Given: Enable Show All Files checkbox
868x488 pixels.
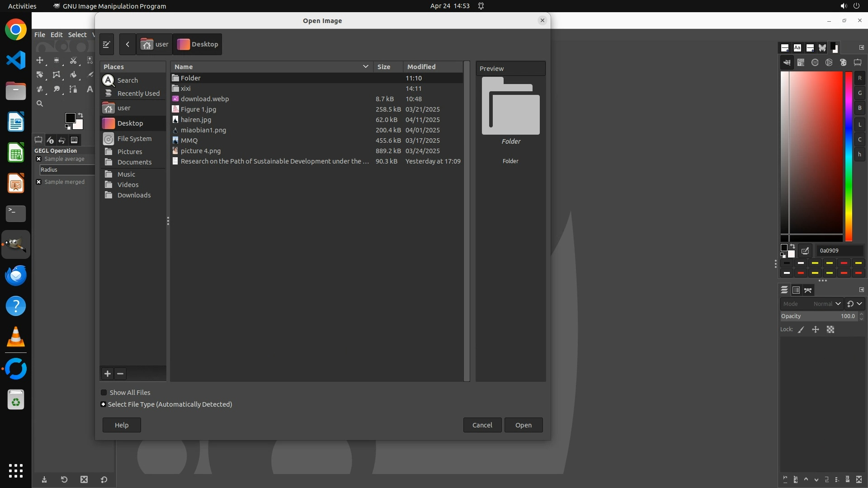Looking at the screenshot, I should (x=104, y=393).
